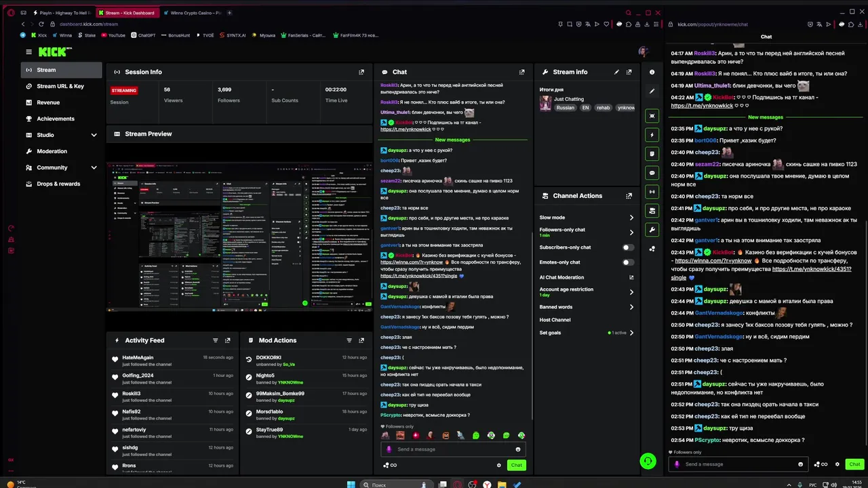Toggle the lightning activity widget icon
This screenshot has width=868, height=488.
(x=652, y=135)
